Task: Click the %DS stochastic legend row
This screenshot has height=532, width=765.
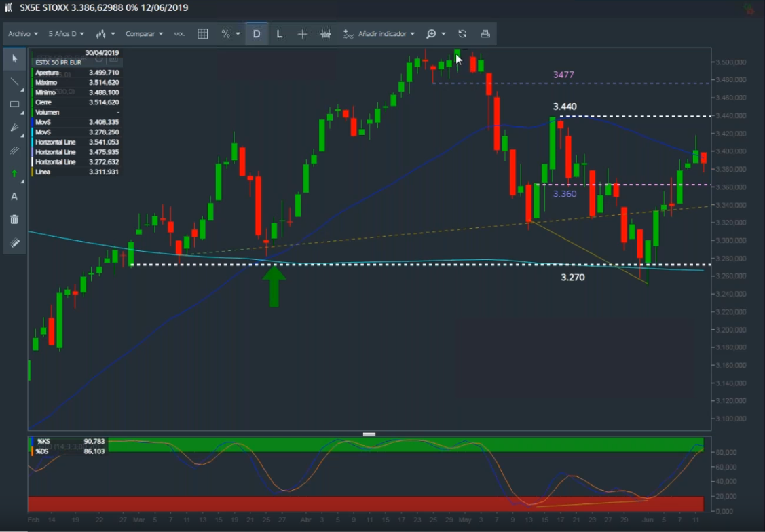Action: (68, 451)
